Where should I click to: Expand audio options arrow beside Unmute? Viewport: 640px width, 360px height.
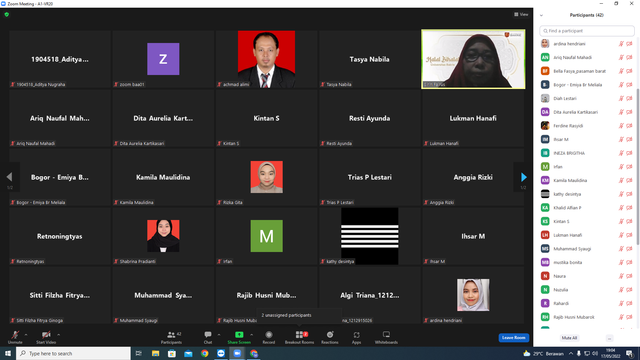point(26,335)
